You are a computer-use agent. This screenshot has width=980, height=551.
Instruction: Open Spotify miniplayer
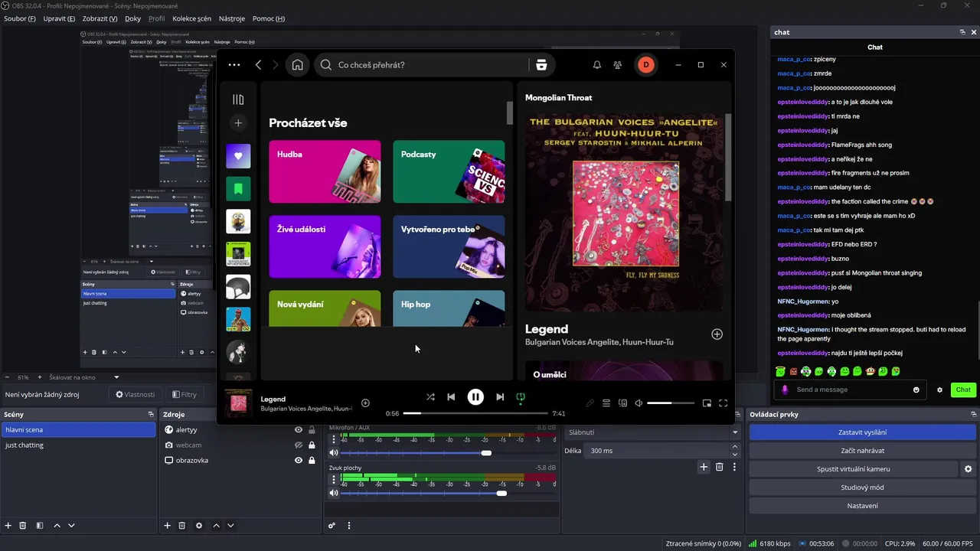[707, 403]
